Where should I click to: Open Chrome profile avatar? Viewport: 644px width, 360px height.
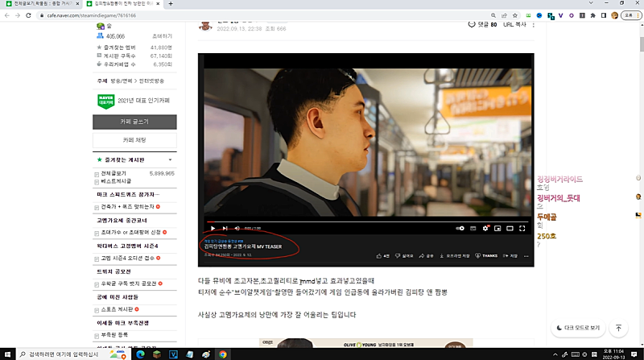click(614, 15)
